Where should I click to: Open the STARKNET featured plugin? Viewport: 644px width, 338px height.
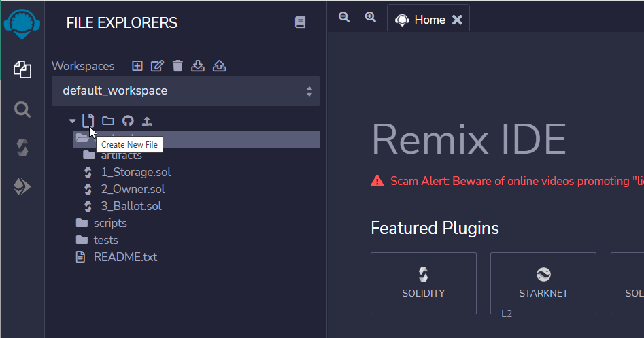coord(543,284)
